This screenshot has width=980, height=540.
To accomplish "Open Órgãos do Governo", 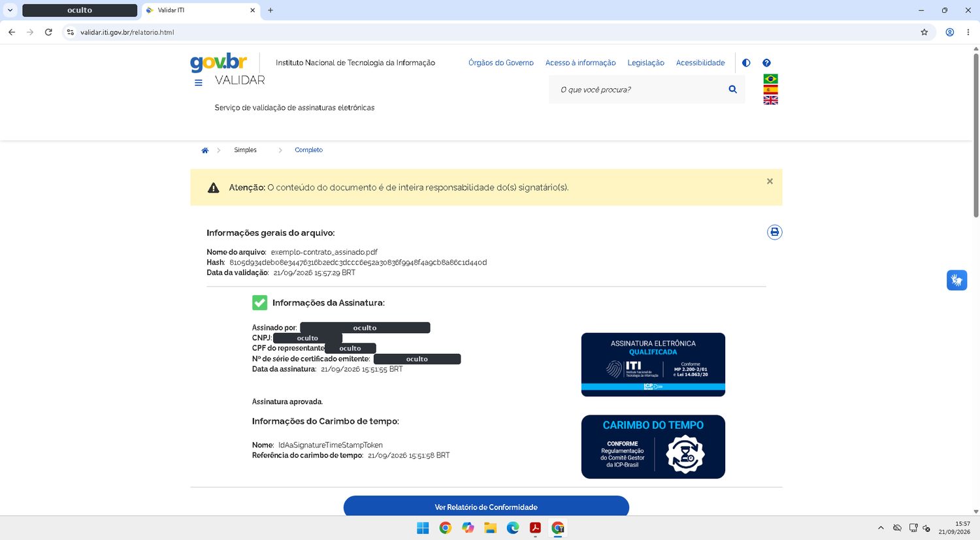I will click(501, 63).
